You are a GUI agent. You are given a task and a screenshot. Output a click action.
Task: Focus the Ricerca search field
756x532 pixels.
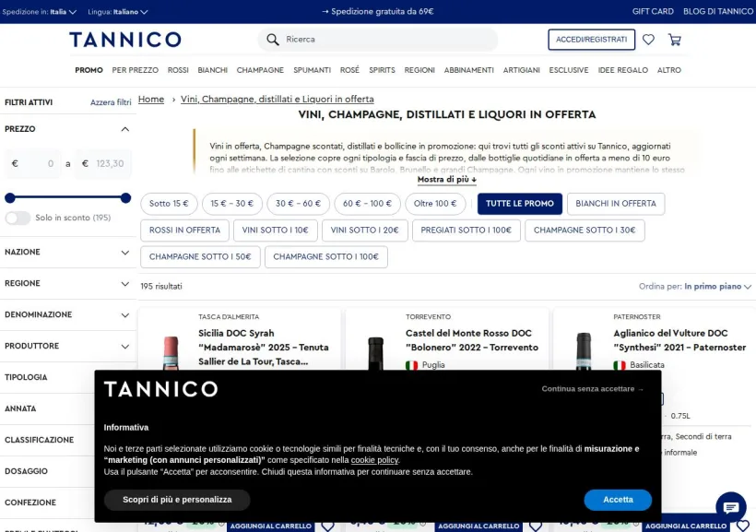(377, 40)
